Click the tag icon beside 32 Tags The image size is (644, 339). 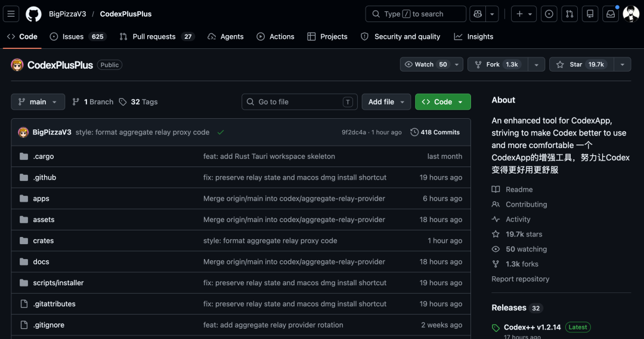coord(122,102)
